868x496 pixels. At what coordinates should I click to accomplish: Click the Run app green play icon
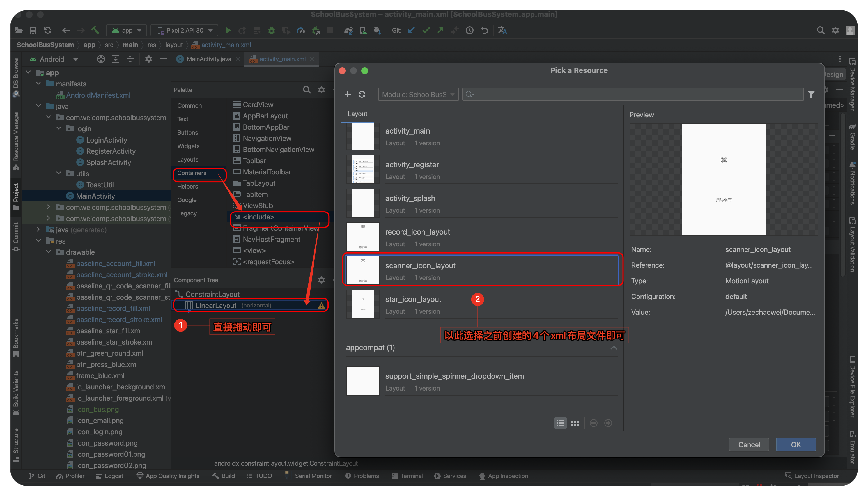(x=228, y=30)
